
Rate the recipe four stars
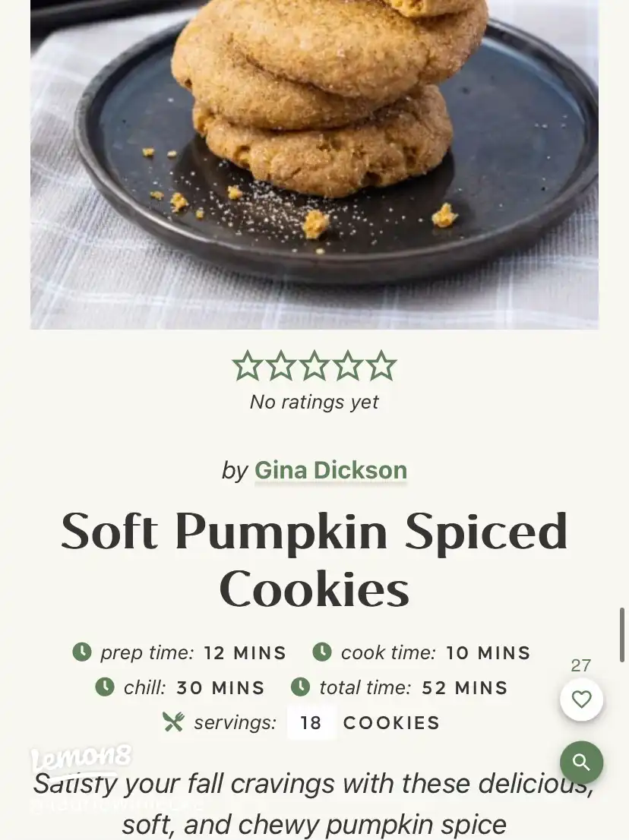coord(348,365)
